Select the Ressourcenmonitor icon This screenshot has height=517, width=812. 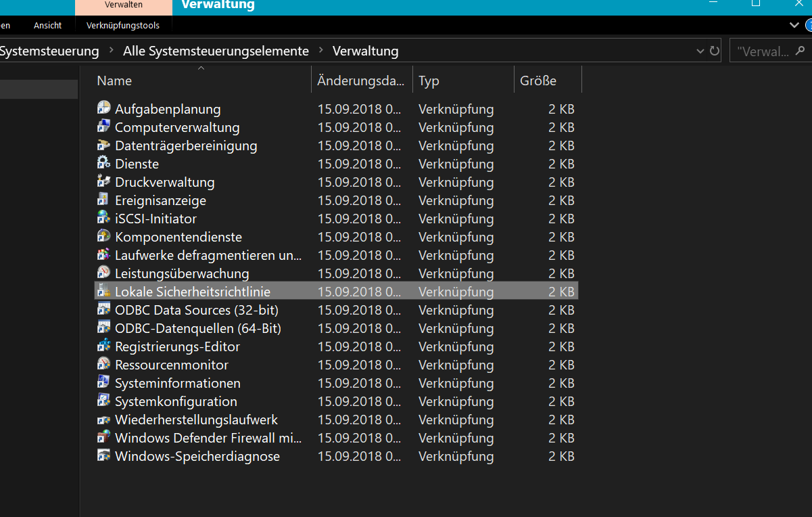pyautogui.click(x=103, y=363)
